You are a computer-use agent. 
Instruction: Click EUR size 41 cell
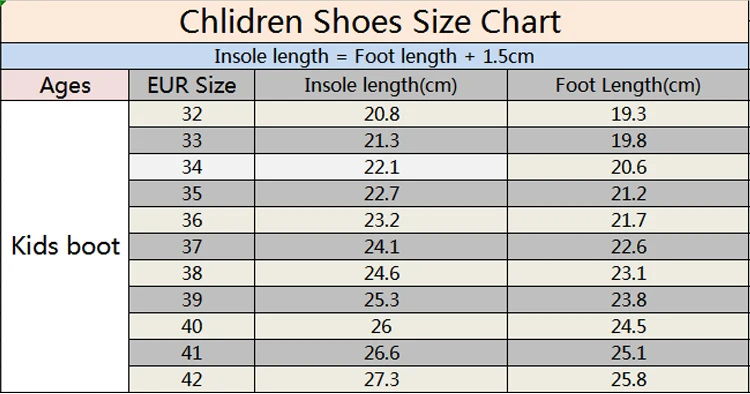coord(192,353)
